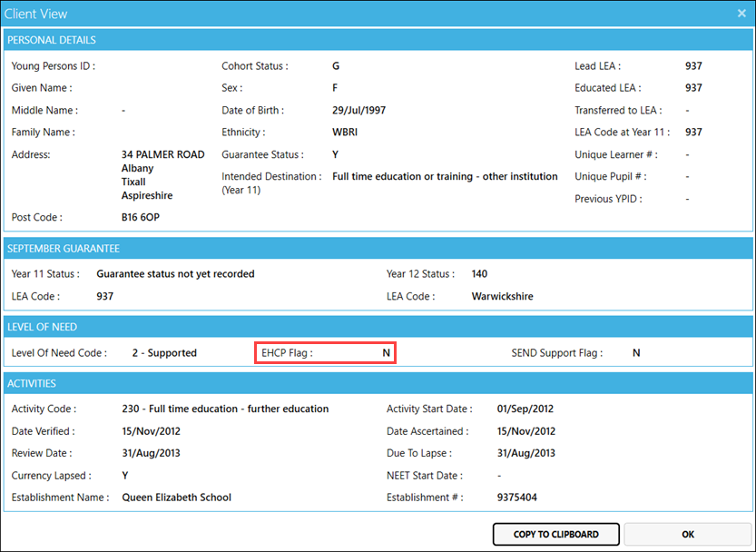Click the highlighted EHCP Flag field
This screenshot has height=552, width=756.
coord(324,353)
